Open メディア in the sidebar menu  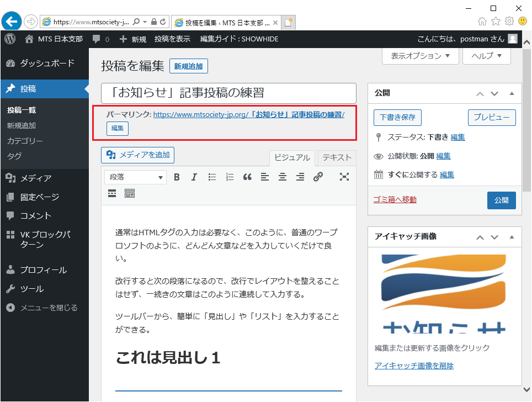[x=36, y=178]
